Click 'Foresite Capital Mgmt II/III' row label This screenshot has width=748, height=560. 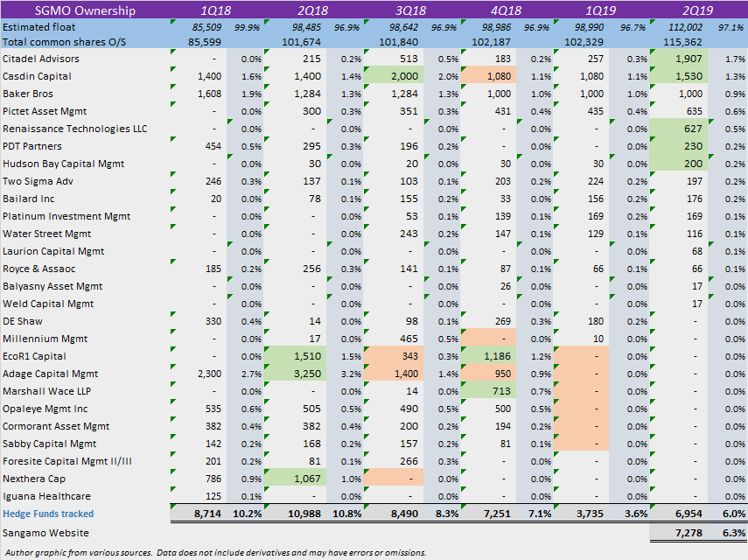coord(67,461)
